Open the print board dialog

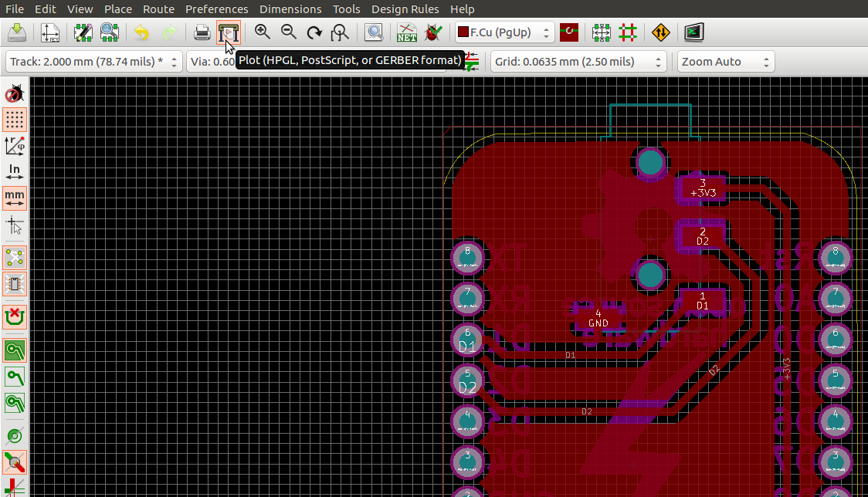tap(202, 32)
